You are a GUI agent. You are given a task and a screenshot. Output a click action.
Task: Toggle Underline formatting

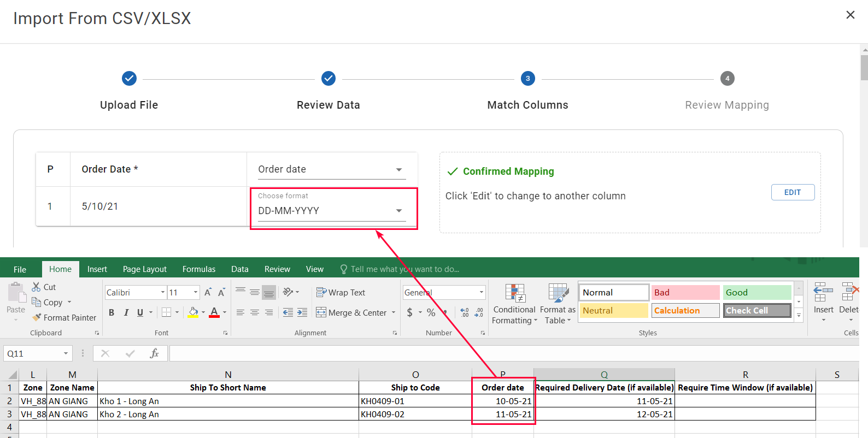point(140,312)
